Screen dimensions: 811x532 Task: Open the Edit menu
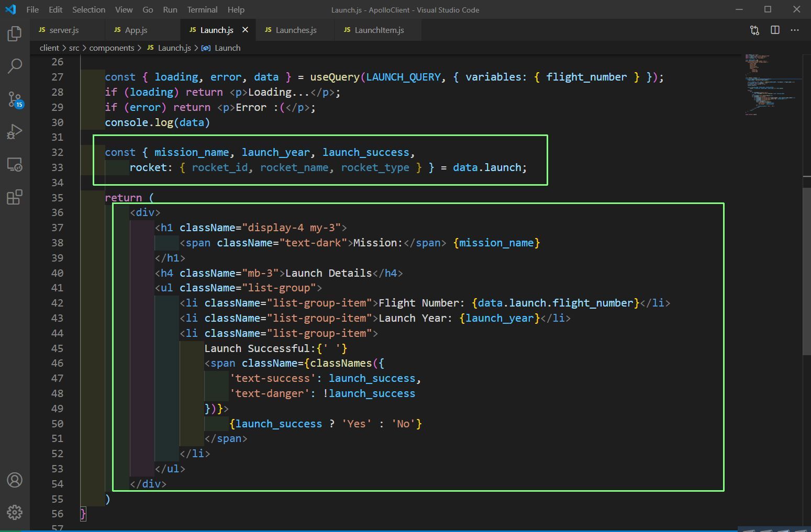click(x=55, y=9)
